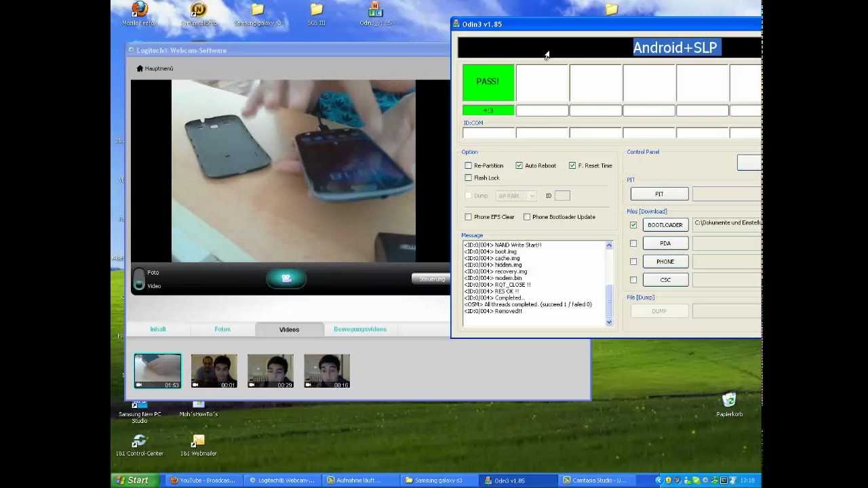Enable Phone Bootloader Update checkbox
Viewport: 868px width, 488px height.
pos(527,217)
